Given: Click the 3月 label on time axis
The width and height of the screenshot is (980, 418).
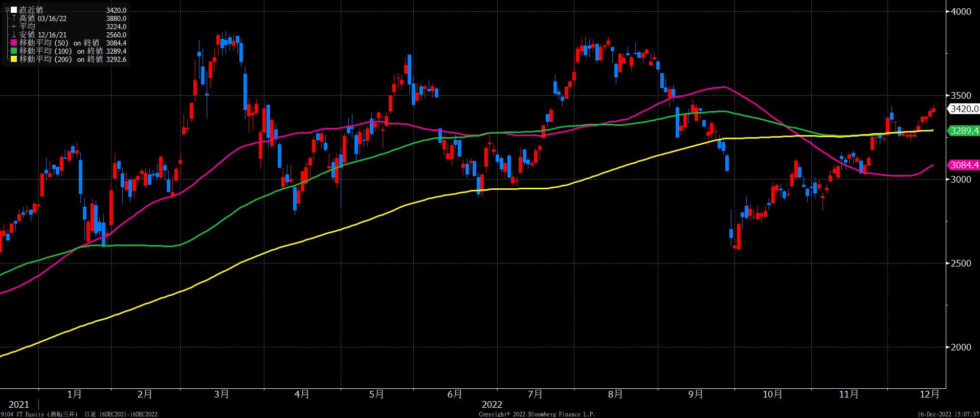Looking at the screenshot, I should pos(221,394).
